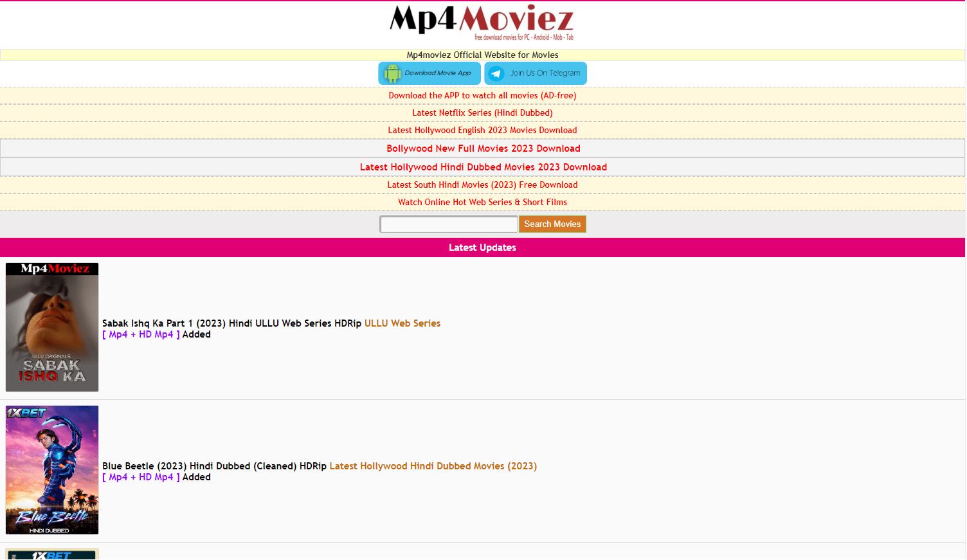Open the Blue Beetle poster thumbnail
Screen dimensions: 967x560
coord(52,469)
